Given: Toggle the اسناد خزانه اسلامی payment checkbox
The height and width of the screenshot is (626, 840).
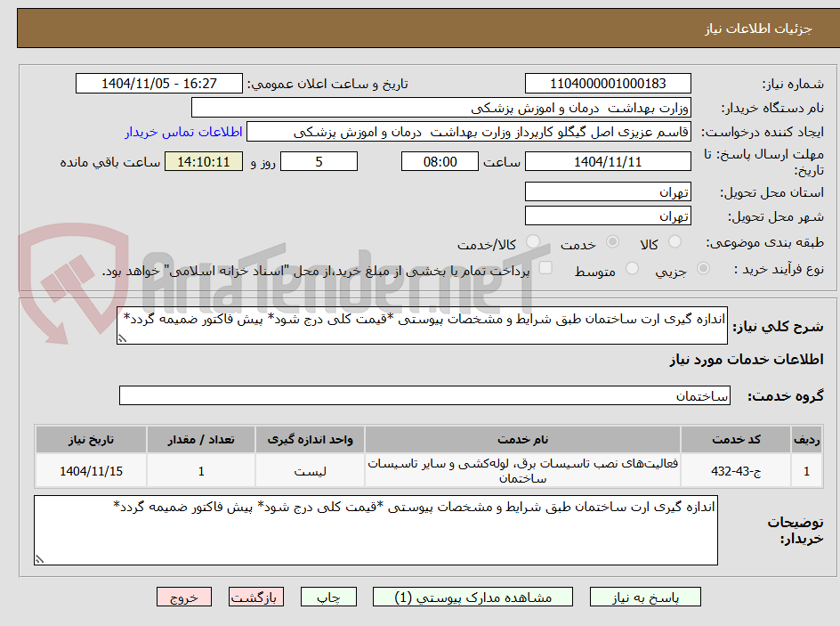Looking at the screenshot, I should click(545, 268).
